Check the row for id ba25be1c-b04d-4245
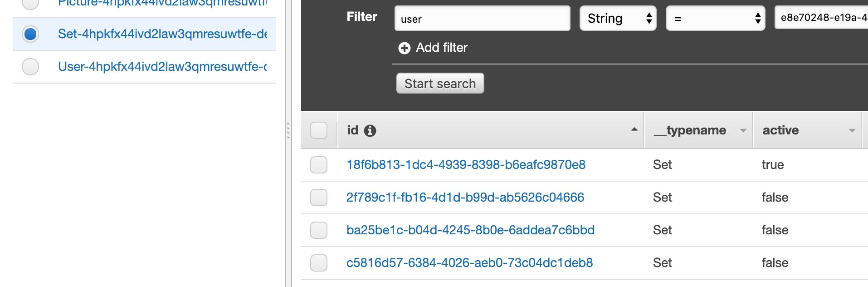The width and height of the screenshot is (868, 287). tap(319, 230)
